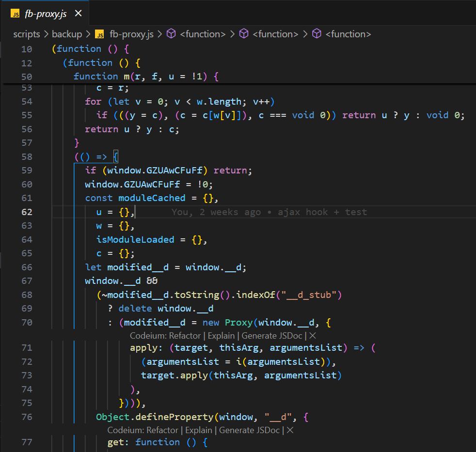Image resolution: width=476 pixels, height=452 pixels.
Task: Click 'apply:' property on line 71
Action: coord(146,348)
